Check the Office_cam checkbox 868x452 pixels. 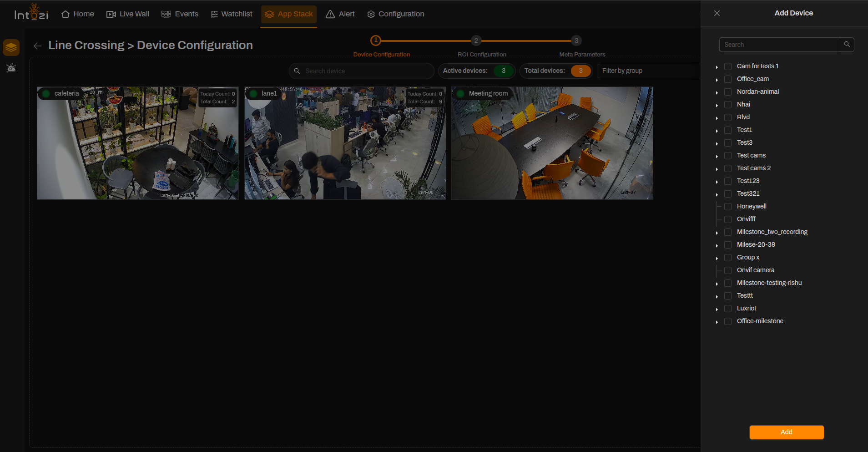pos(728,79)
